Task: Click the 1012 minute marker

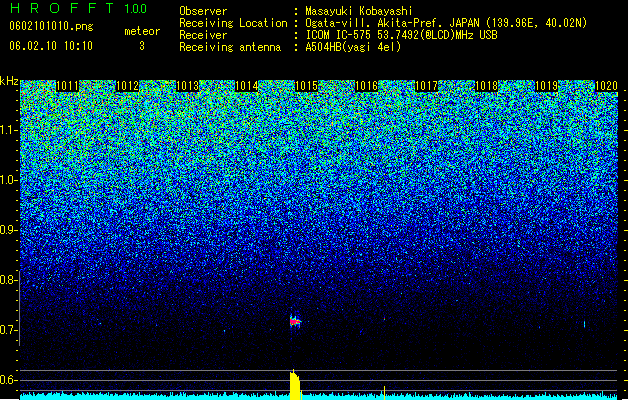Action: click(127, 86)
